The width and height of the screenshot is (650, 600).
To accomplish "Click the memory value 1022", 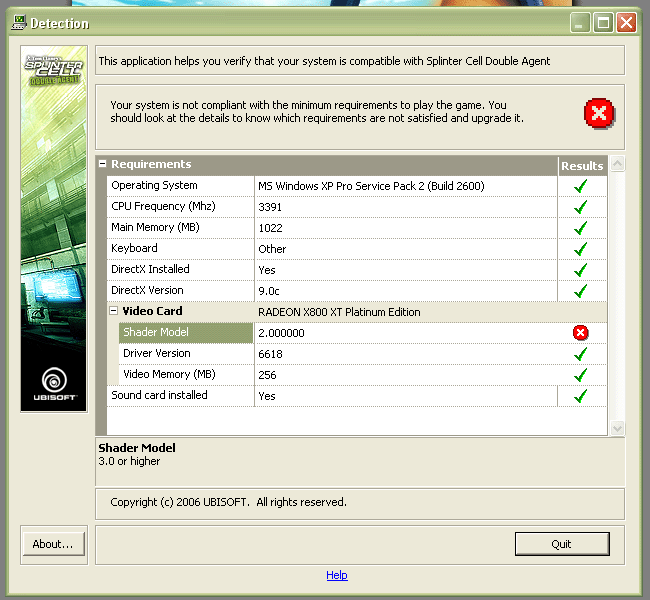I will (270, 228).
